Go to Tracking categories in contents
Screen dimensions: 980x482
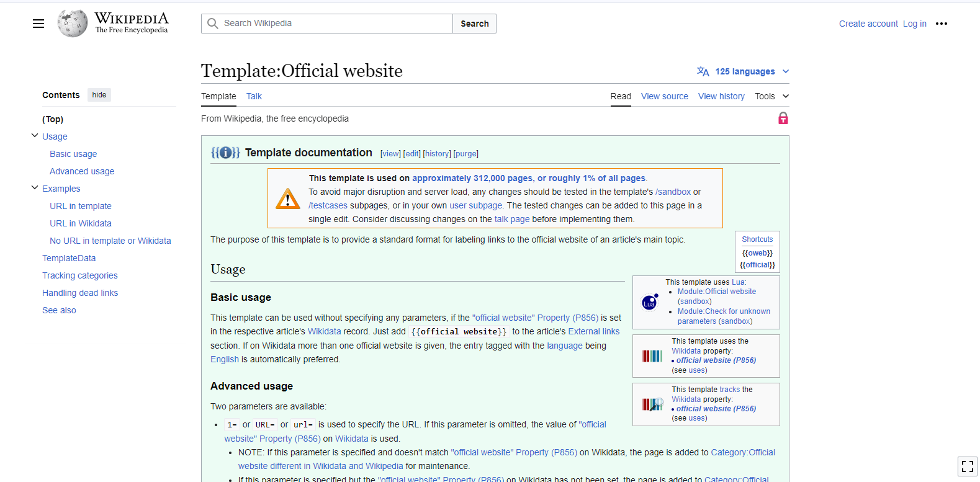[80, 275]
